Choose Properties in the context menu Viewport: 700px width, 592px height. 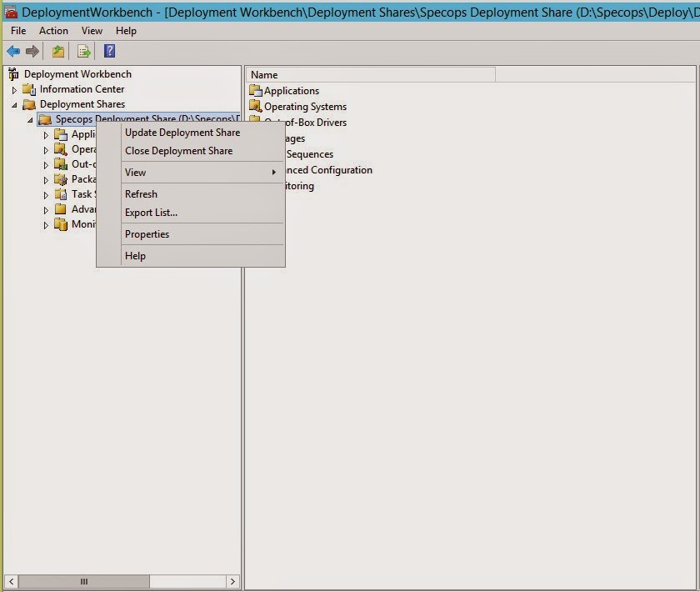point(147,234)
